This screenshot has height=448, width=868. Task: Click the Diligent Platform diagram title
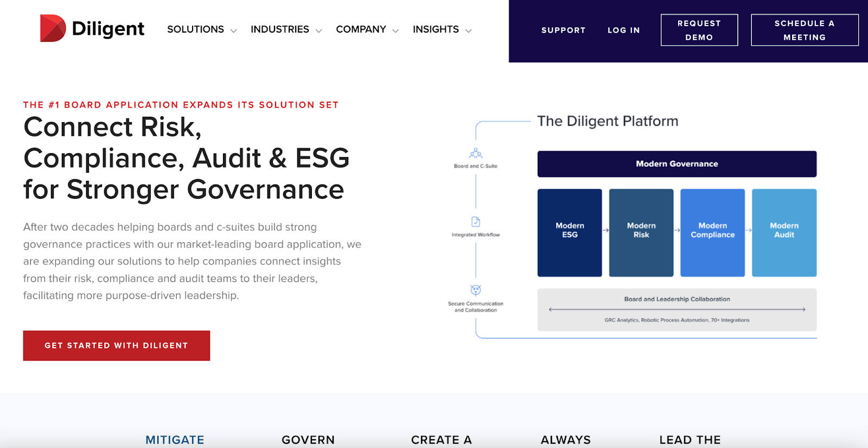point(608,121)
